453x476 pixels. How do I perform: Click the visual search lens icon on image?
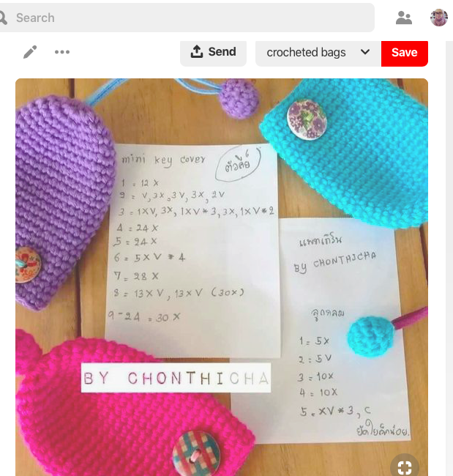tap(405, 466)
